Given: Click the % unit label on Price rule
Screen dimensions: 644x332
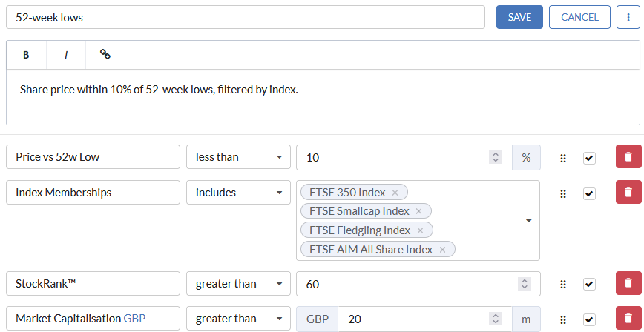Looking at the screenshot, I should pos(526,157).
